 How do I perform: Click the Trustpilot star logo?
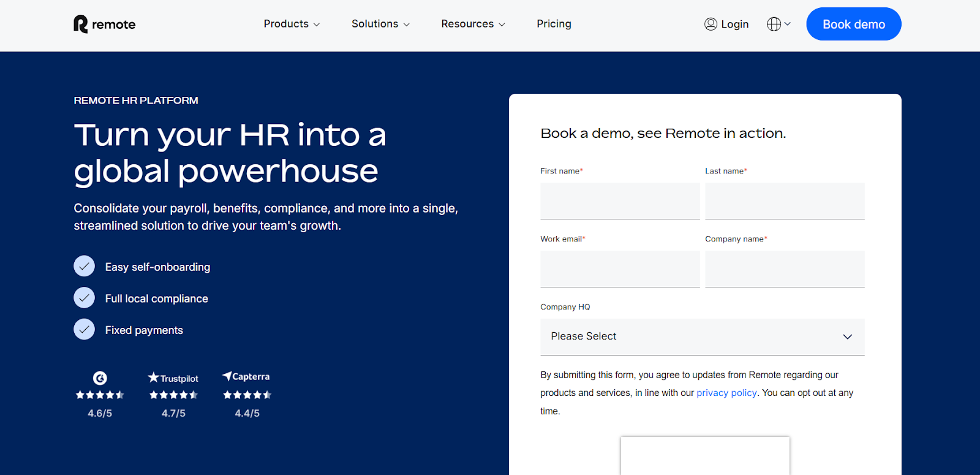click(x=153, y=378)
